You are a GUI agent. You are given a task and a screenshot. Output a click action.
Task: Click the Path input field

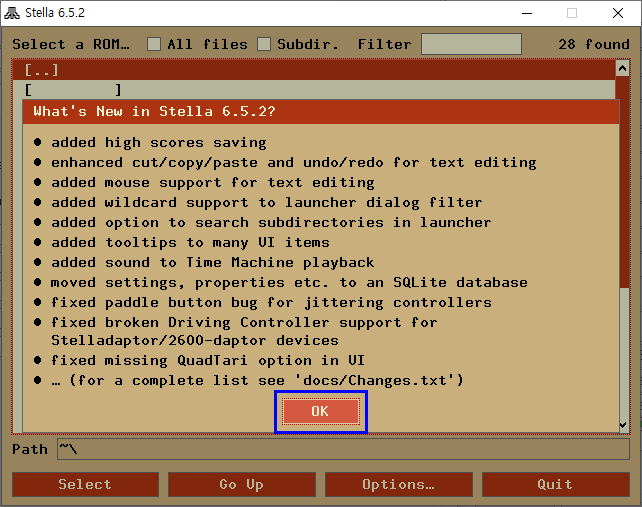tap(343, 449)
